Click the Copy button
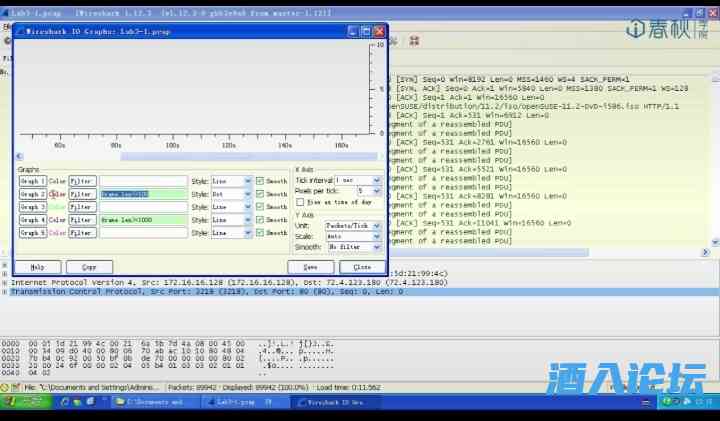Image resolution: width=720 pixels, height=421 pixels. click(89, 267)
